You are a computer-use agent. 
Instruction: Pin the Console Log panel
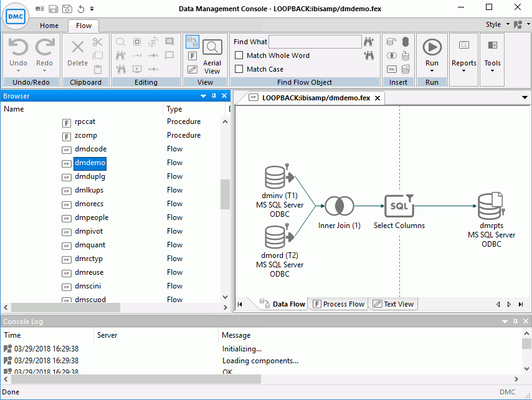point(515,321)
